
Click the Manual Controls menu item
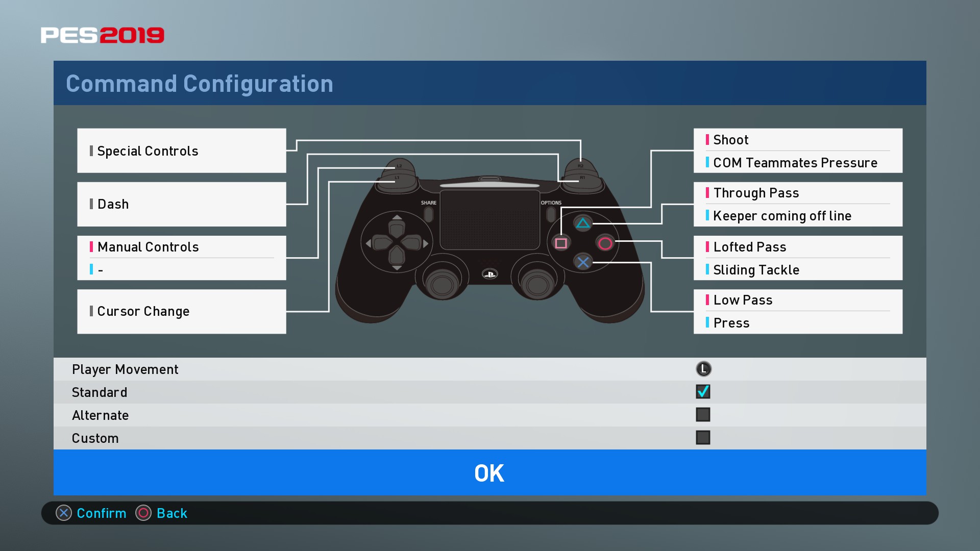point(182,247)
